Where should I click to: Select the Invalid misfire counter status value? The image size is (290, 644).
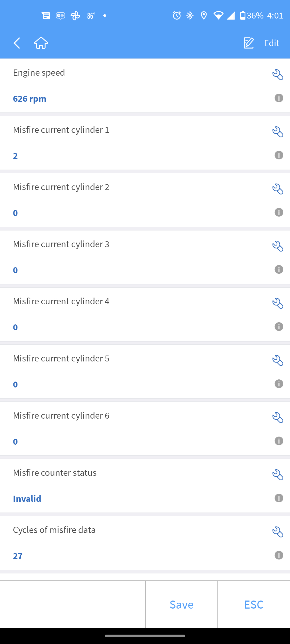coord(27,499)
